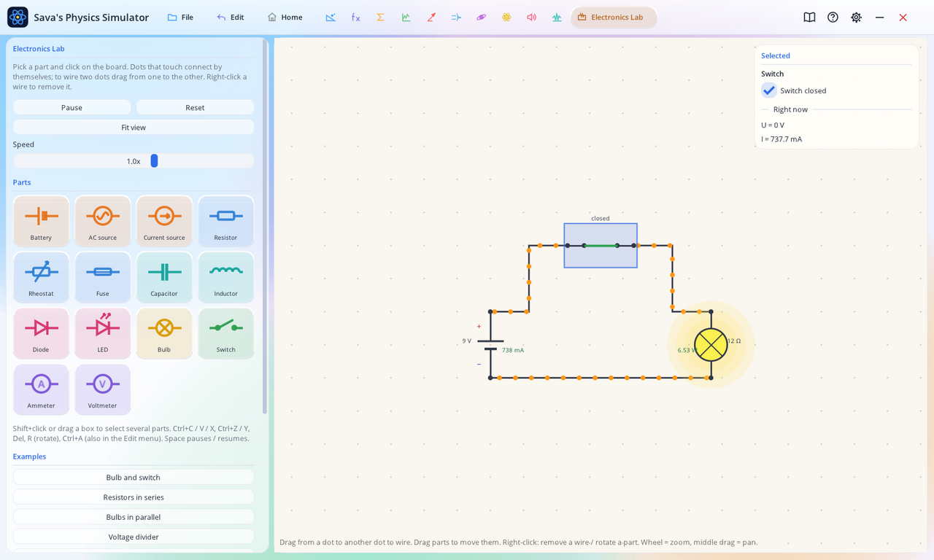
Task: Open the green line chart tool
Action: 406,17
